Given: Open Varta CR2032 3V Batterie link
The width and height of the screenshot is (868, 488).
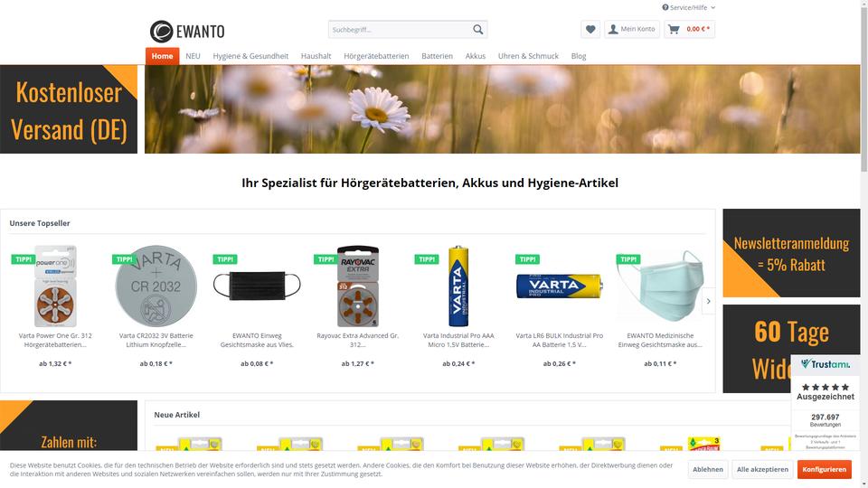Looking at the screenshot, I should coord(156,340).
